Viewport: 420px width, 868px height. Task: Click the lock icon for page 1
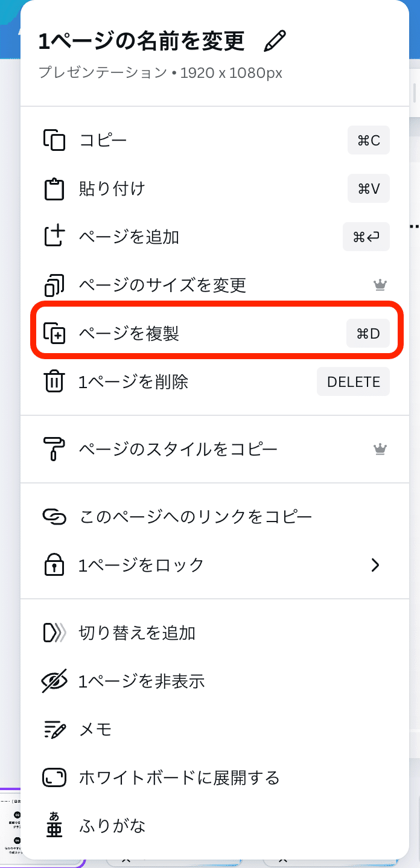pyautogui.click(x=54, y=565)
